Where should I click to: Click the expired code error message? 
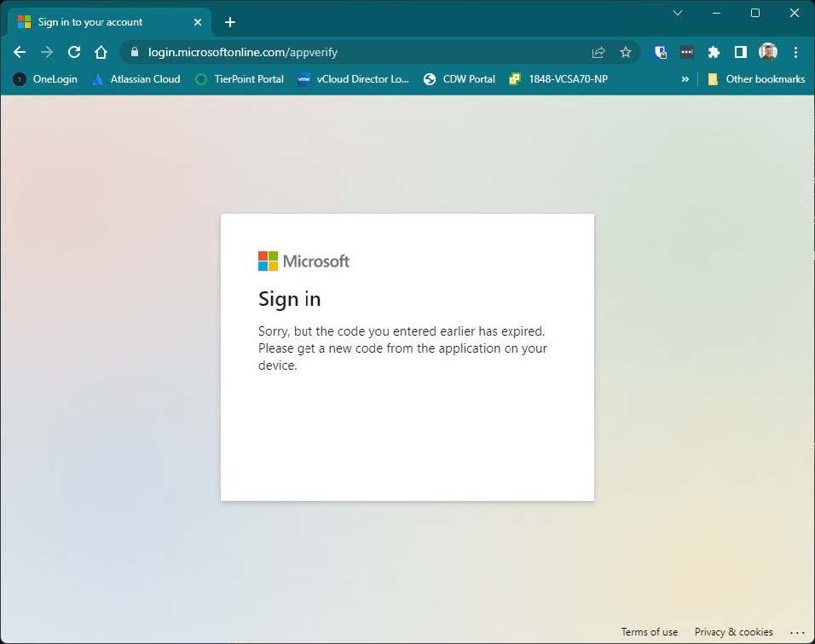402,348
